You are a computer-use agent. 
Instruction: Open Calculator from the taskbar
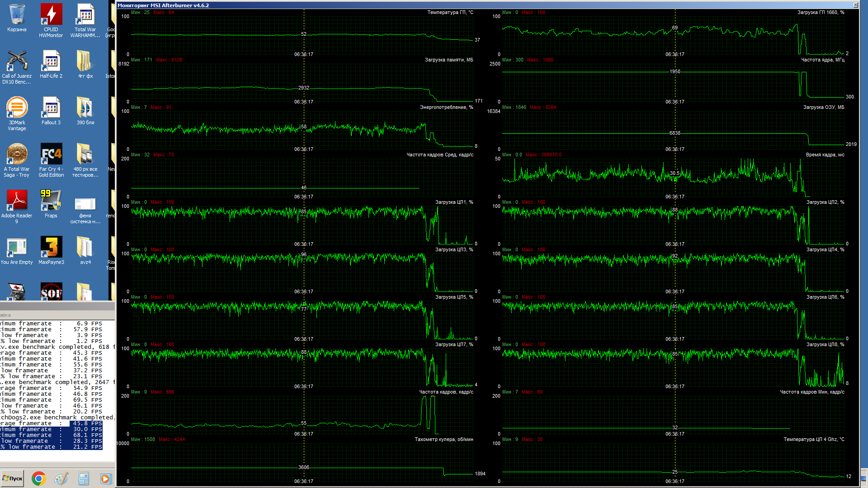pyautogui.click(x=84, y=479)
